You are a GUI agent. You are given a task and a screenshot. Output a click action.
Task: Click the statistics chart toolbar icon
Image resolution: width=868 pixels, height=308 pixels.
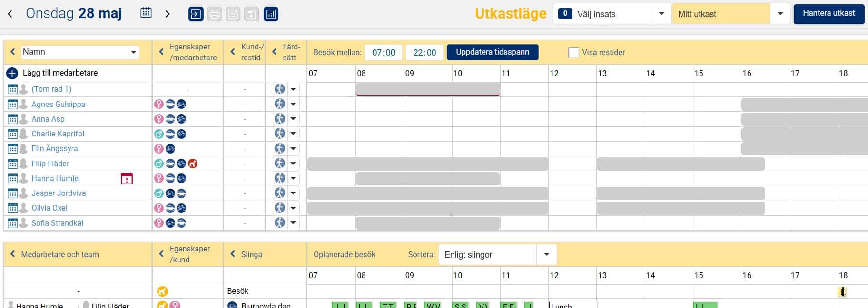tap(271, 14)
